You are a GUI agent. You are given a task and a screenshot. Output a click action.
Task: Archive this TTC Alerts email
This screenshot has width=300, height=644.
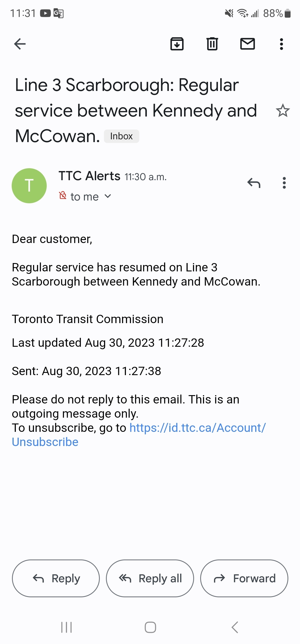(x=177, y=44)
